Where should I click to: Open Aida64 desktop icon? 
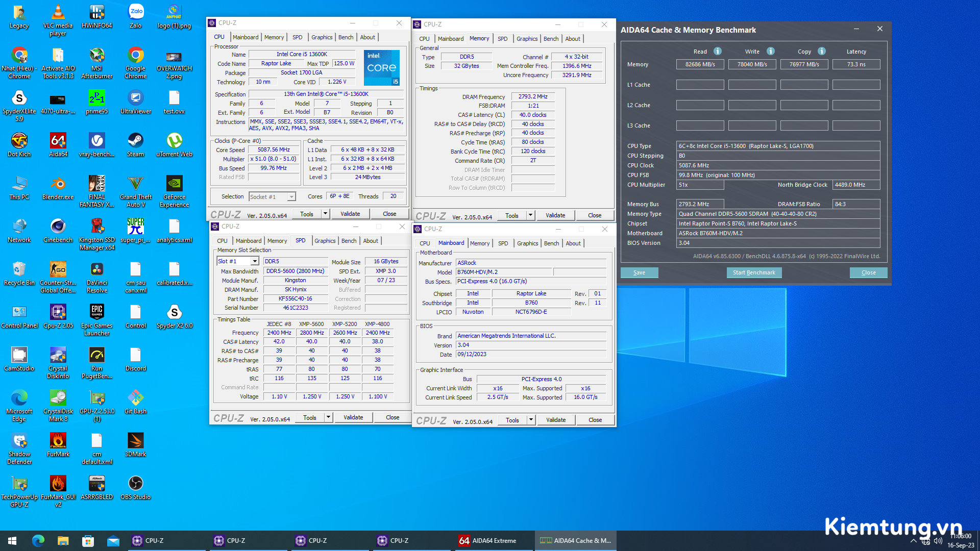[58, 145]
